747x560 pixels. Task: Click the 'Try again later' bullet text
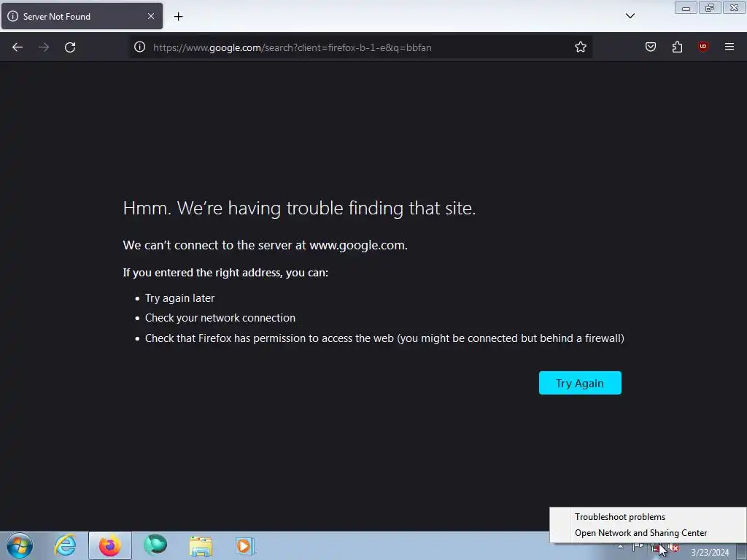pyautogui.click(x=179, y=298)
